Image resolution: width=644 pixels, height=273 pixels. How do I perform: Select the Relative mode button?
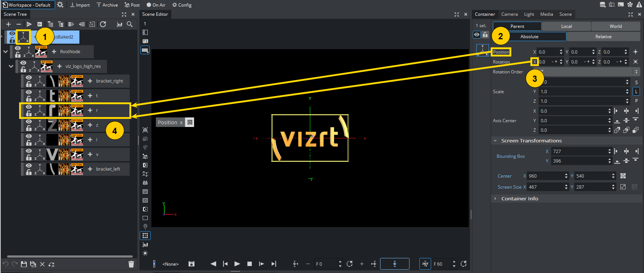[603, 36]
